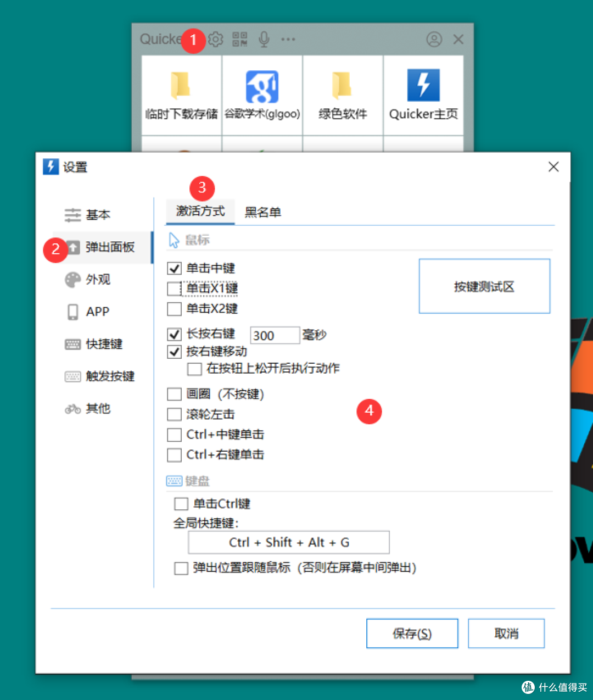
Task: Uncheck the 单击中键 checkbox
Action: tap(174, 269)
